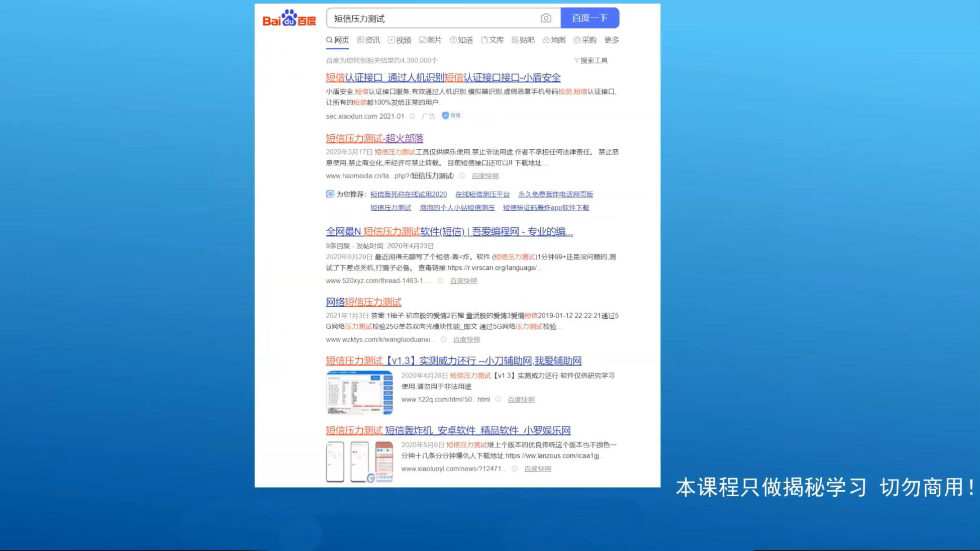Viewport: 980px width, 551px height.
Task: Open the 图片 tab
Action: click(430, 40)
